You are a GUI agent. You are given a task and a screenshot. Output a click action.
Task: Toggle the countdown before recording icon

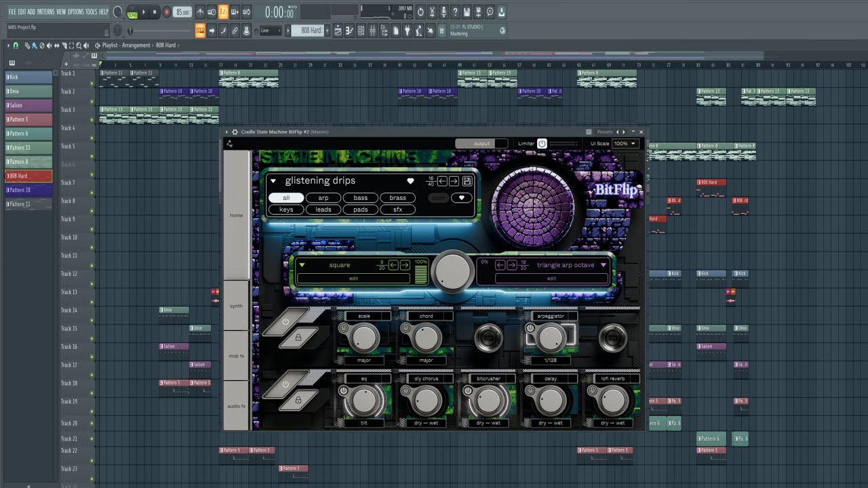tap(223, 12)
